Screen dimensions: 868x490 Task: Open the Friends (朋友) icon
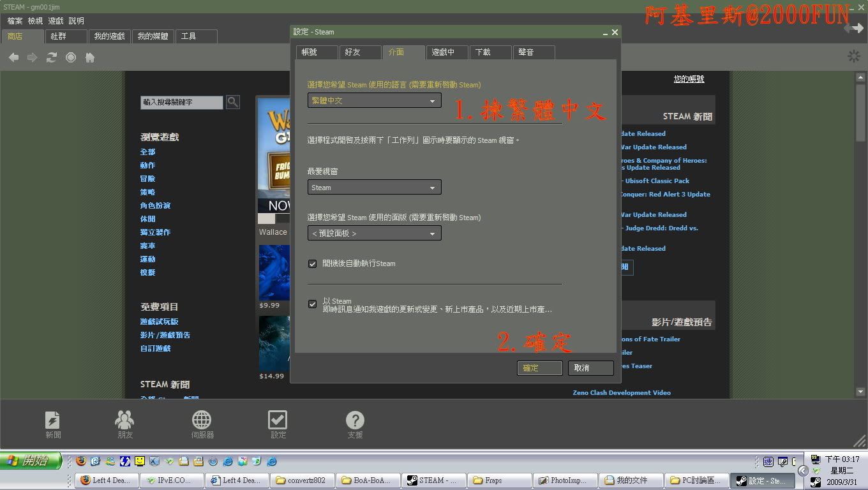[x=124, y=425]
